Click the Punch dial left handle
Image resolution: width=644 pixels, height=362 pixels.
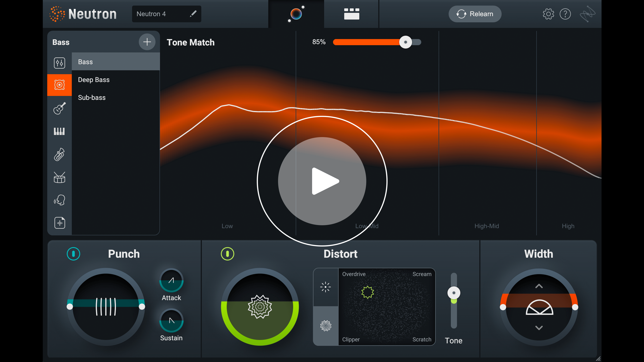click(x=70, y=307)
